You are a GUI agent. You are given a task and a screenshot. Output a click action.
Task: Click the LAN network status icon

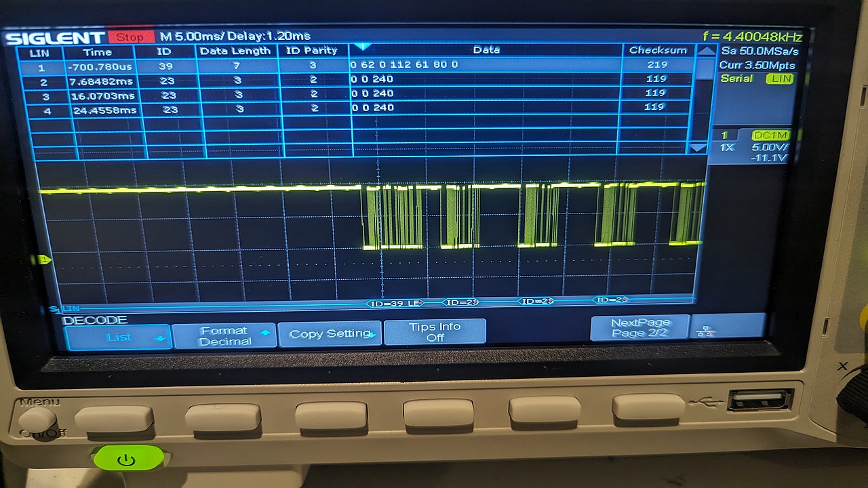[706, 331]
